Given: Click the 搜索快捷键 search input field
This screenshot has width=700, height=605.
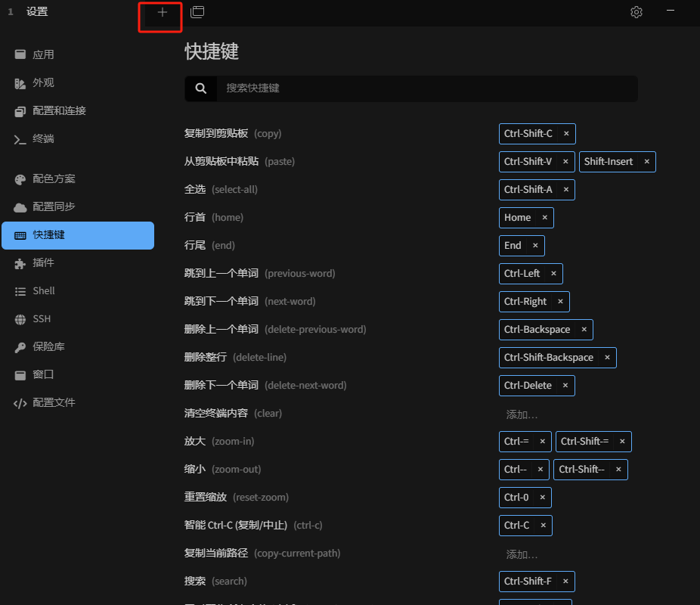Looking at the screenshot, I should (x=427, y=88).
